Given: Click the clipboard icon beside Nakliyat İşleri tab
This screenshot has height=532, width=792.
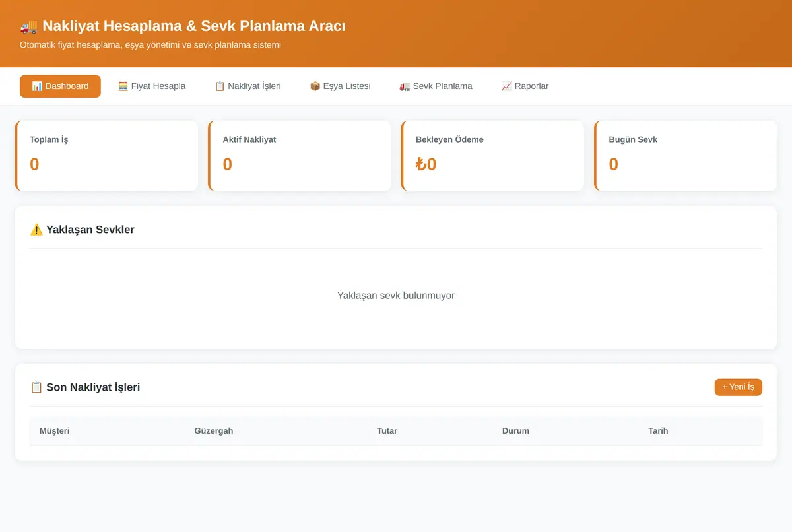Looking at the screenshot, I should click(220, 86).
